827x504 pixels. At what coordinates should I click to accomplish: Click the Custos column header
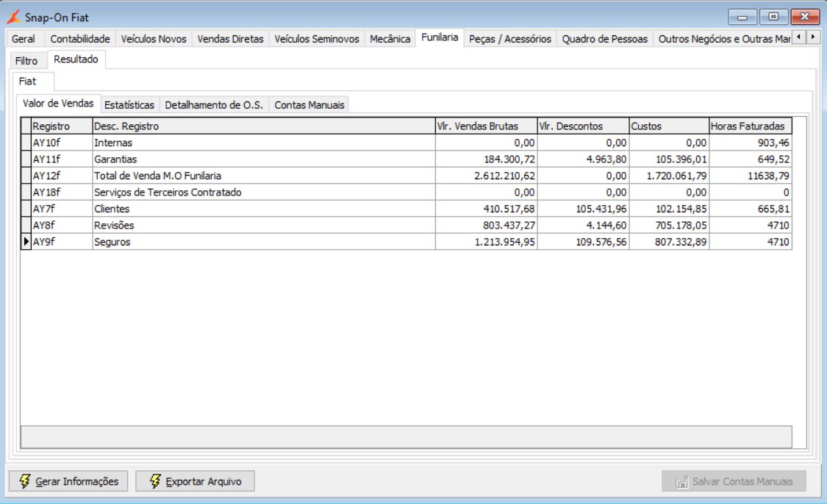(x=669, y=126)
